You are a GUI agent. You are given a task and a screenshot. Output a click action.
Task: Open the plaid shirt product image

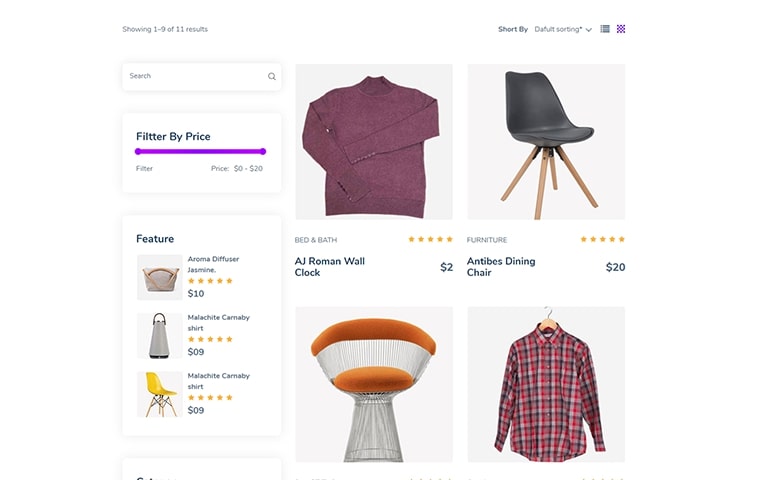click(546, 384)
